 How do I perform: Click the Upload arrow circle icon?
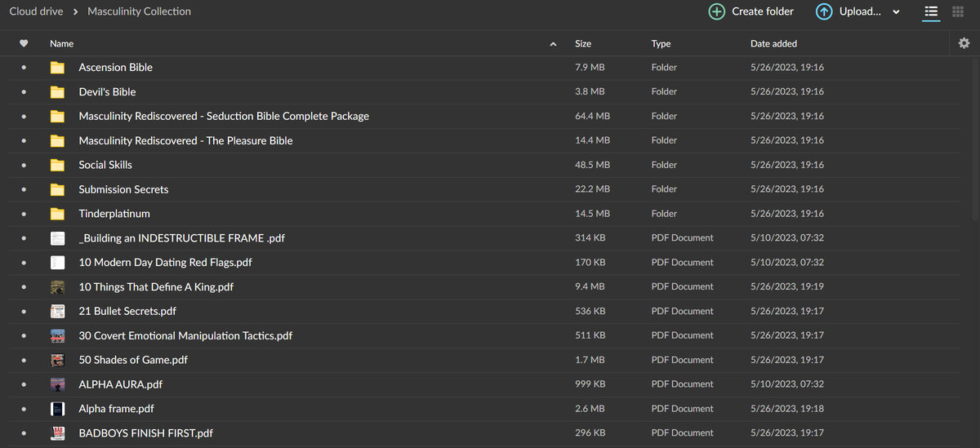(824, 11)
